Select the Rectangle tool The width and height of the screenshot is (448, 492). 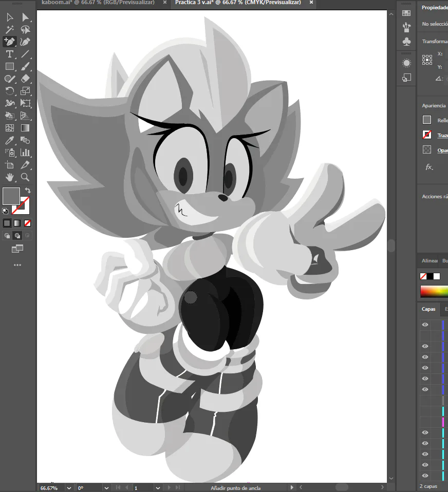pyautogui.click(x=9, y=67)
